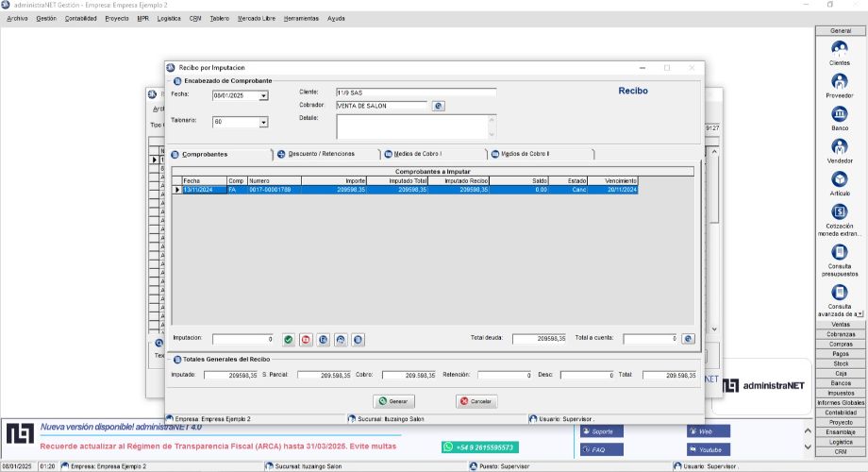Click the down arrow of background window scrollbar
Screen dimensions: 868x472
[x=714, y=329]
